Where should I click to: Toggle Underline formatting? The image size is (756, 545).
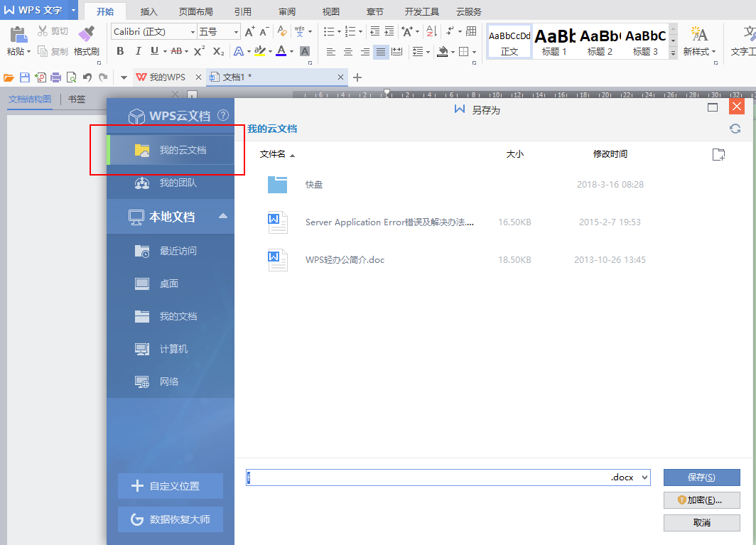point(154,50)
